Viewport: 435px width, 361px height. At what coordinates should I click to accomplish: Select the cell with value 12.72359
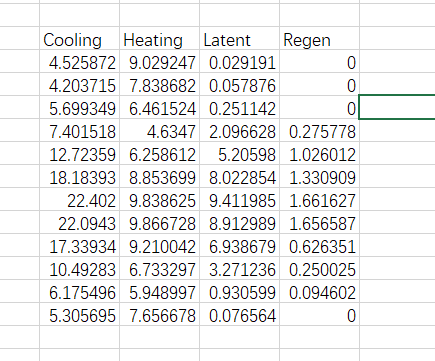point(79,153)
